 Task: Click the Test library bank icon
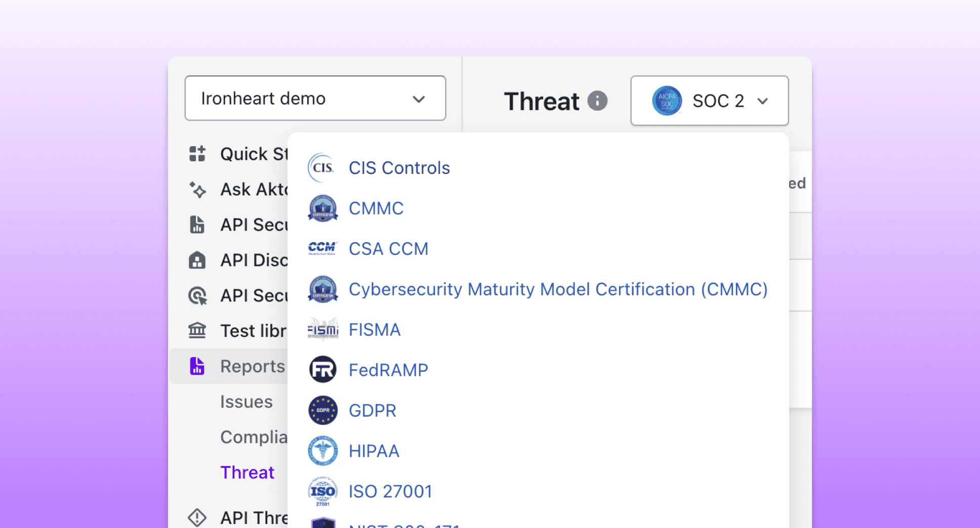coord(197,331)
